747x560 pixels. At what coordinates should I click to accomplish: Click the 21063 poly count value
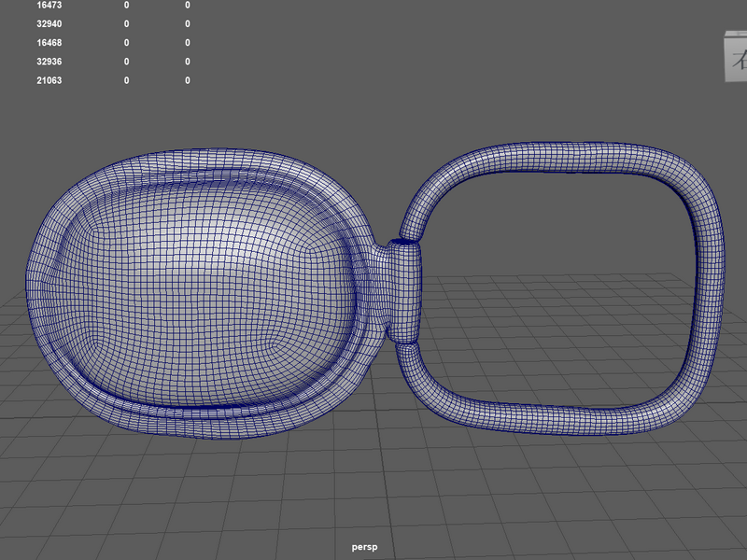tap(49, 80)
